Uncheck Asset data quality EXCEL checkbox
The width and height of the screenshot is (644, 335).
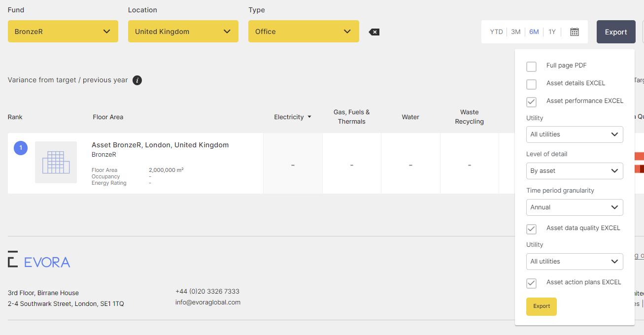(531, 229)
